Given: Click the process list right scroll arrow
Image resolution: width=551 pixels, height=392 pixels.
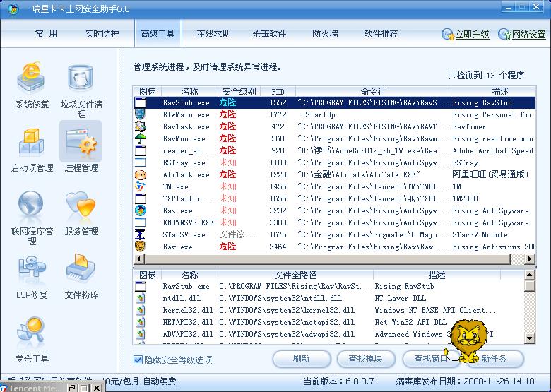Looking at the screenshot, I should [530, 259].
